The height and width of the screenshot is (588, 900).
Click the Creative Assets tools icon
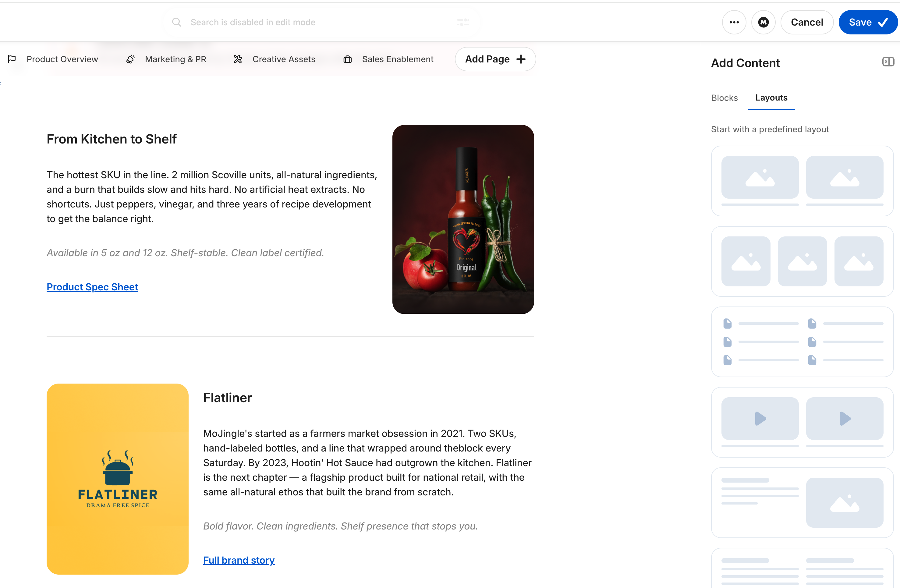click(x=238, y=59)
